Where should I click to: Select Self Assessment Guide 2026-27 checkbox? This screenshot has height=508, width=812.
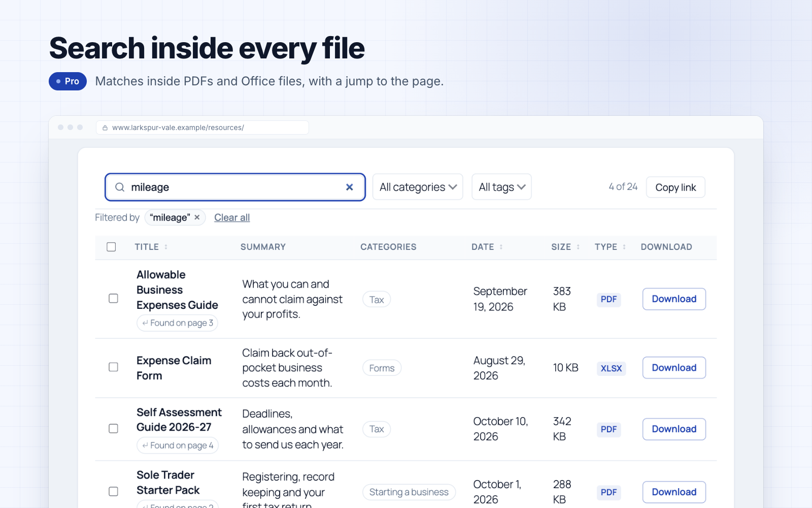[114, 429]
